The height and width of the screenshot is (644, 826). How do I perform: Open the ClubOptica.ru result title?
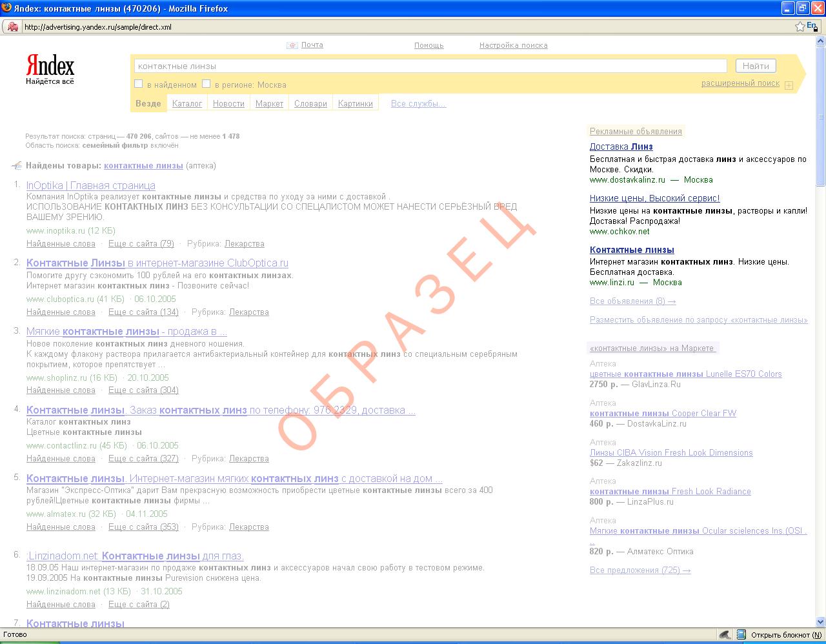click(x=157, y=263)
